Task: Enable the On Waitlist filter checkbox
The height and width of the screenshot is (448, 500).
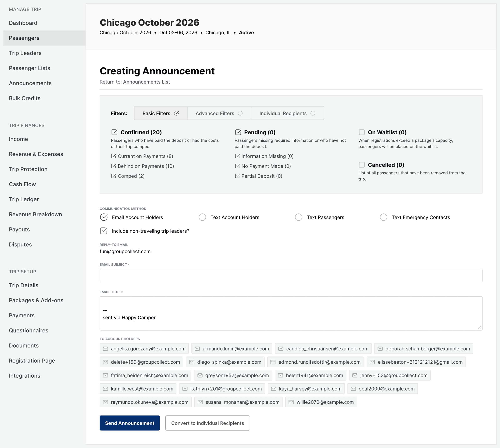Action: click(362, 132)
